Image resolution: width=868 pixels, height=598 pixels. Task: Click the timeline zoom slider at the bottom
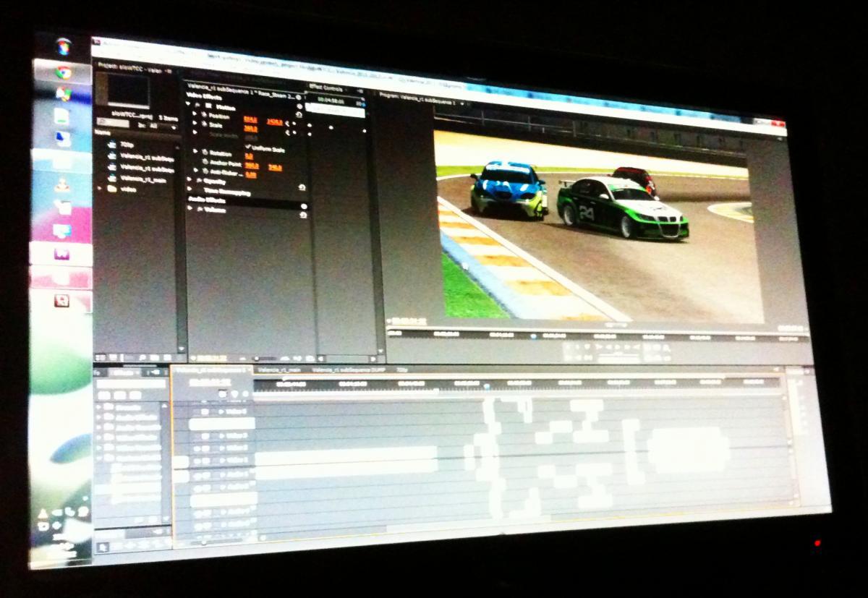click(203, 542)
